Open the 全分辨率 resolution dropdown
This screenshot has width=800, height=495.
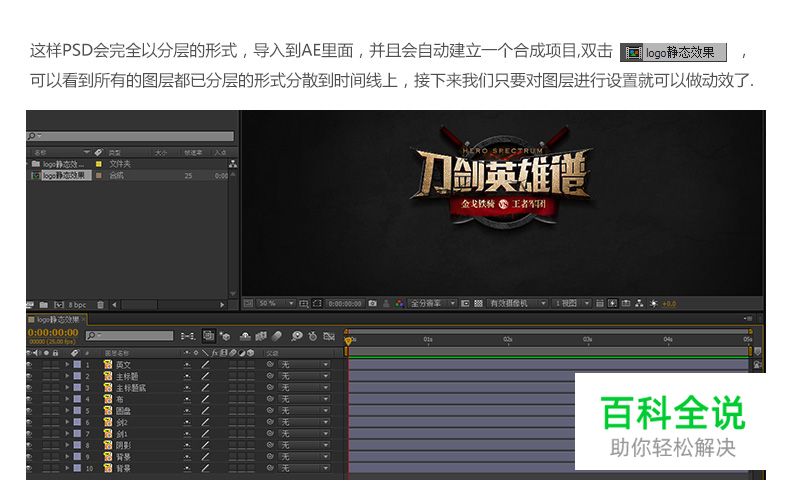tap(433, 304)
